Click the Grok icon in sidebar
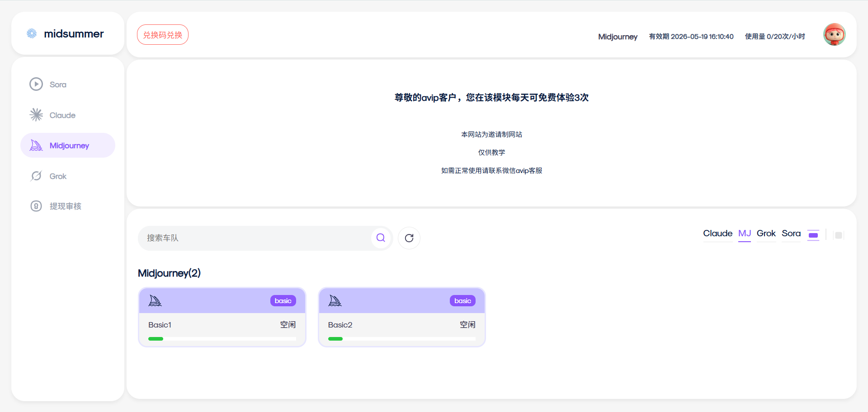Screen dimensions: 868x412 click(36, 176)
